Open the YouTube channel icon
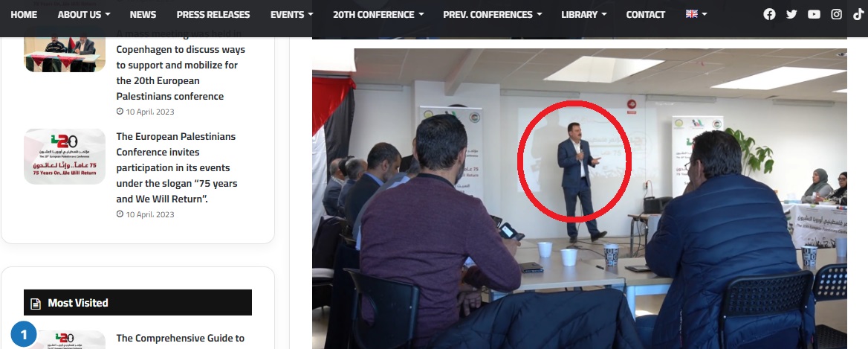 click(x=814, y=14)
